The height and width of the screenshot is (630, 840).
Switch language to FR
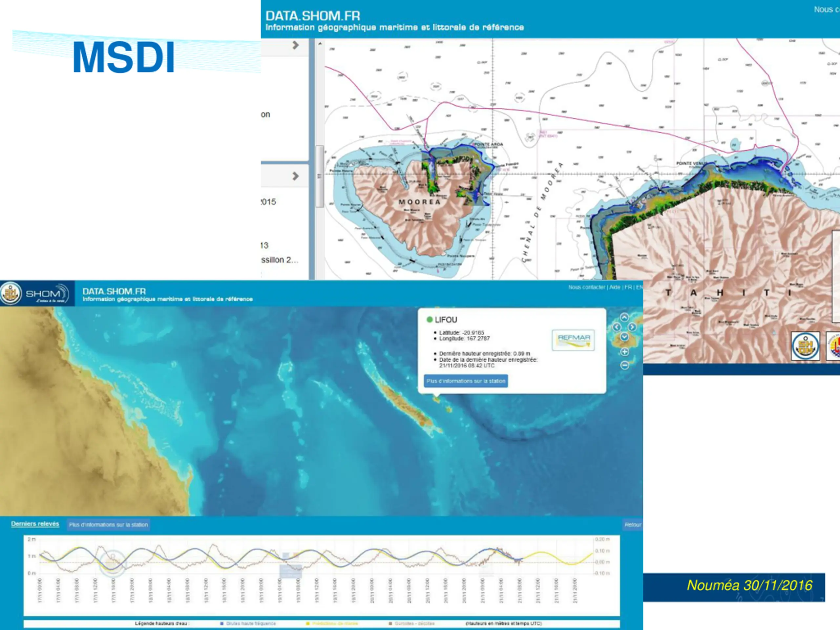[x=628, y=287]
